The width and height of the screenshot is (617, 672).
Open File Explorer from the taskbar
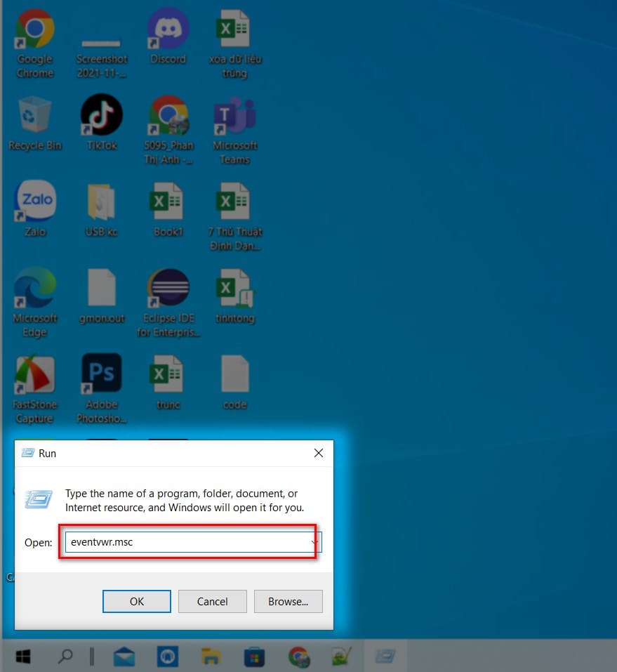coord(211,656)
